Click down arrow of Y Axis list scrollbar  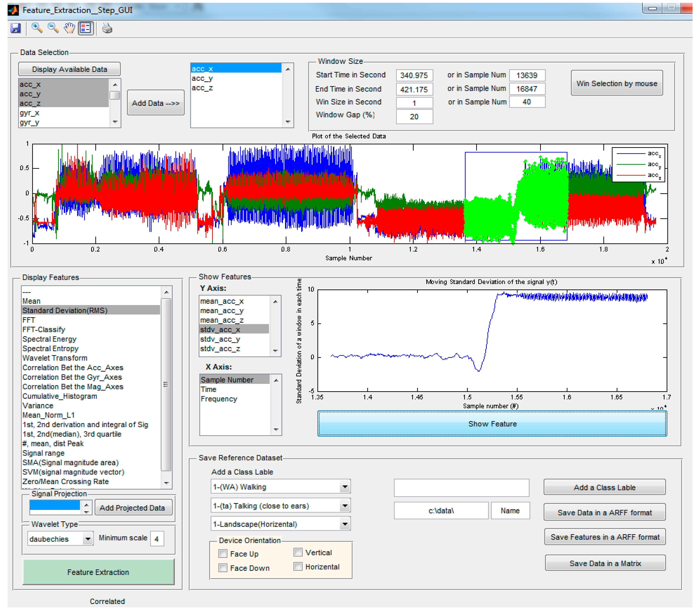[x=275, y=351]
